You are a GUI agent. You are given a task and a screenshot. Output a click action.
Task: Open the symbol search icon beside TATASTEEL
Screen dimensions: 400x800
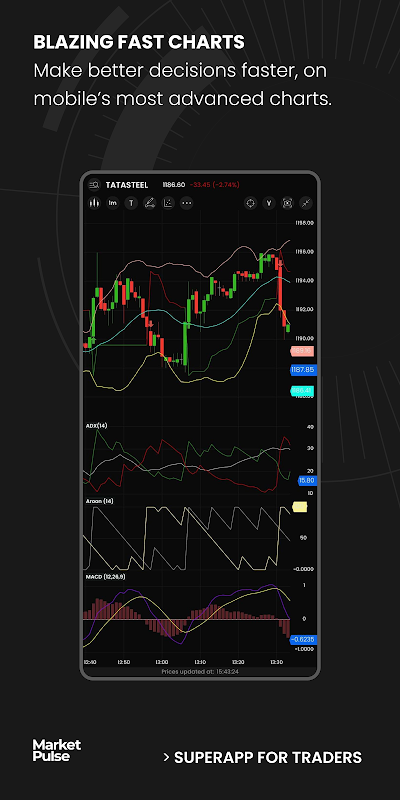[x=94, y=185]
